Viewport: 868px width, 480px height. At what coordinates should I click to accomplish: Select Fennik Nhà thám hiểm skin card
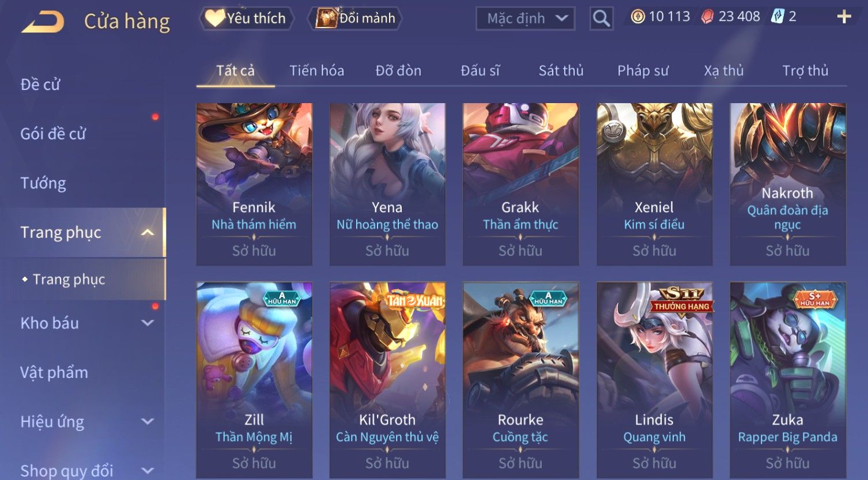(254, 184)
